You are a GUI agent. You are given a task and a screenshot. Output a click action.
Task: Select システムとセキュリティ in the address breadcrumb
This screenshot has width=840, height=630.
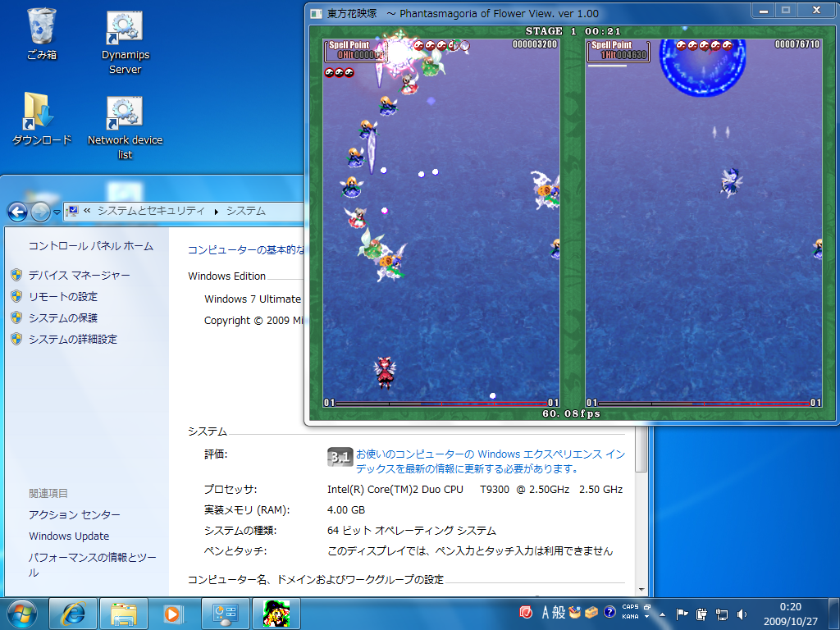tap(151, 211)
